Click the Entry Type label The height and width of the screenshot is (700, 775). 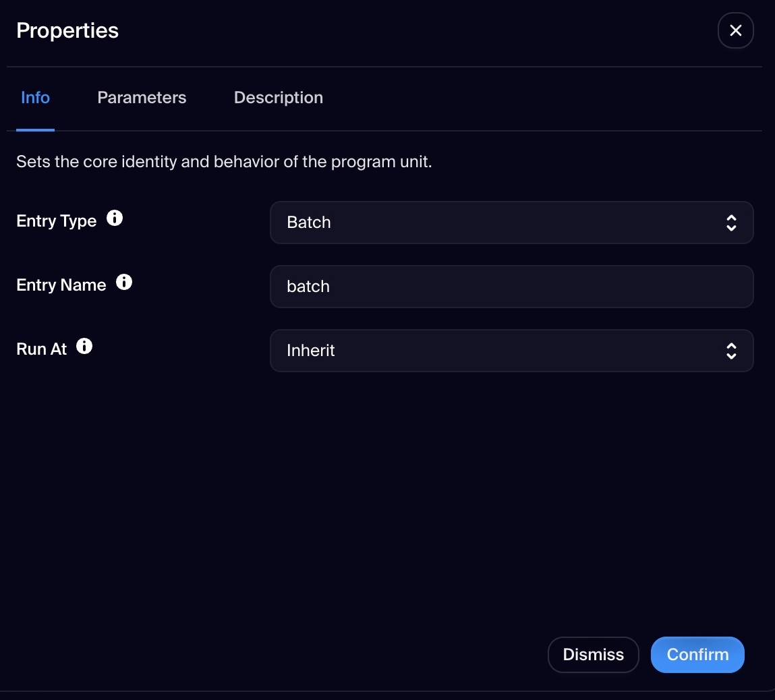coord(57,221)
